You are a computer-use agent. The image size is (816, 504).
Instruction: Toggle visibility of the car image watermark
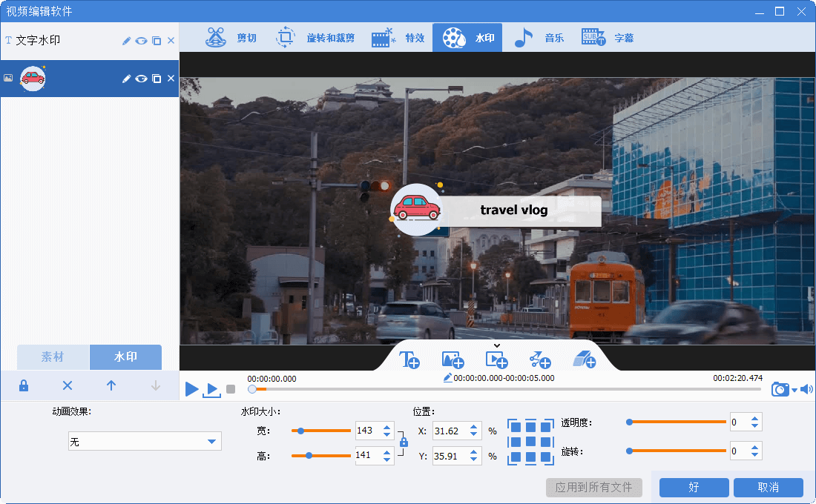click(141, 79)
